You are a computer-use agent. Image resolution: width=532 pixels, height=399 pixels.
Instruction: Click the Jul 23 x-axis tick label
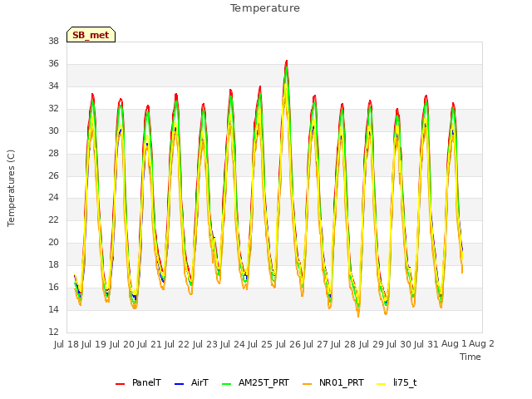click(205, 344)
